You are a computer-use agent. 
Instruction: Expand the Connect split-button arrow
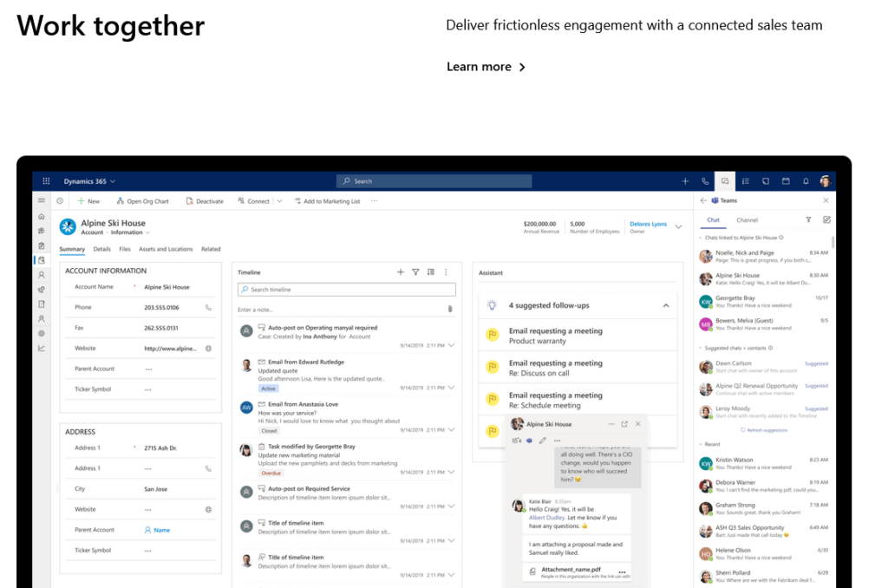(280, 201)
